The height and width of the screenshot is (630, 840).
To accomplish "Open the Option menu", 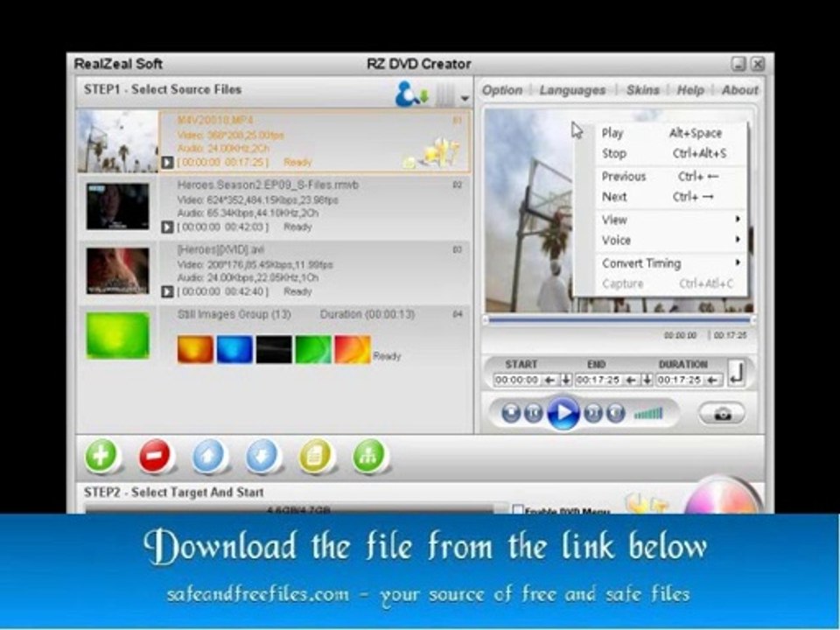I will (x=502, y=90).
